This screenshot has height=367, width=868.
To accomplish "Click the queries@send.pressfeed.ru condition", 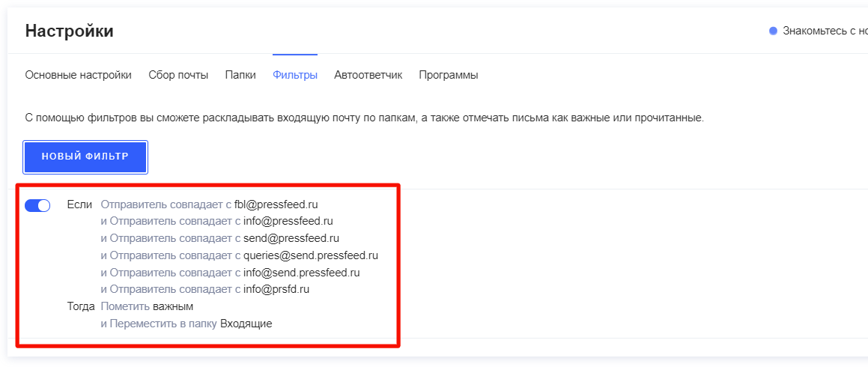I will pyautogui.click(x=239, y=256).
